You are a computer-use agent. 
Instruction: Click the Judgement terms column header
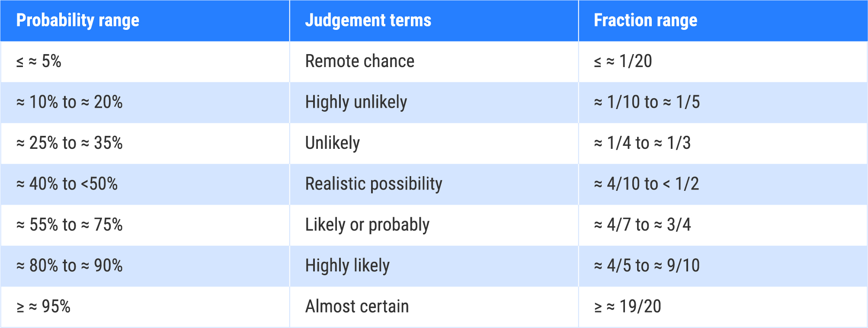click(x=434, y=21)
